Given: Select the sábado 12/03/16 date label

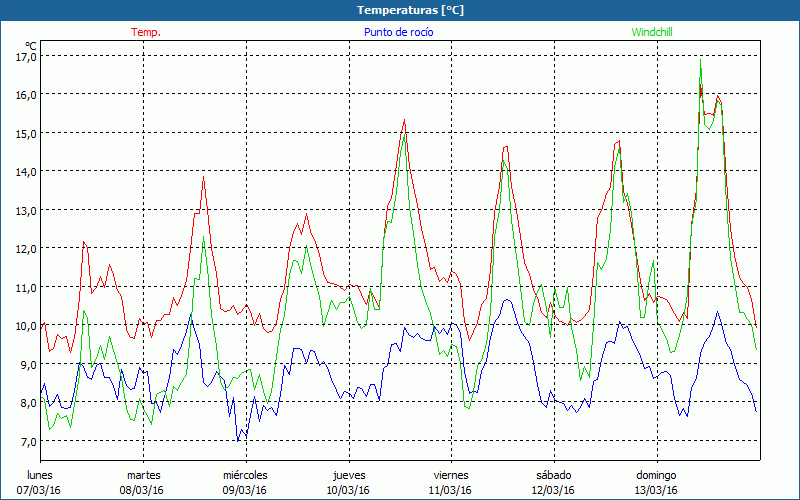Looking at the screenshot, I should pyautogui.click(x=553, y=482).
